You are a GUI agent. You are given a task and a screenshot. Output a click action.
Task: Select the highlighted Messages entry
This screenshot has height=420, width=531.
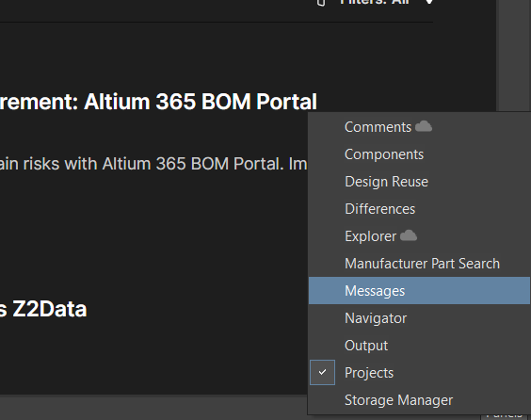pos(419,291)
